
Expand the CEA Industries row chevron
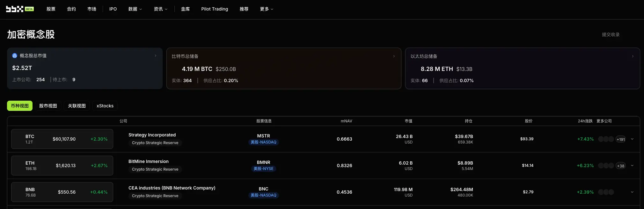tap(632, 192)
